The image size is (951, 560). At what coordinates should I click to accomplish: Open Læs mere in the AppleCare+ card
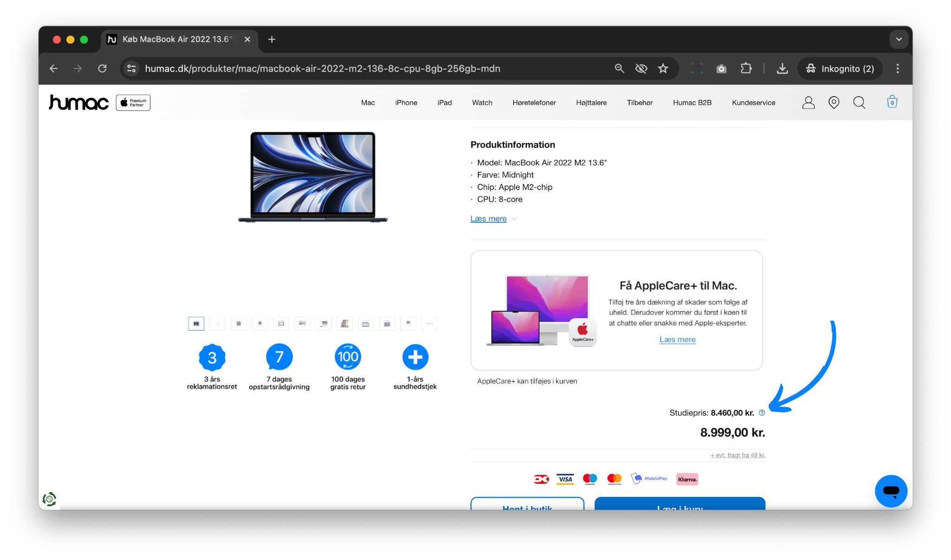coord(677,339)
